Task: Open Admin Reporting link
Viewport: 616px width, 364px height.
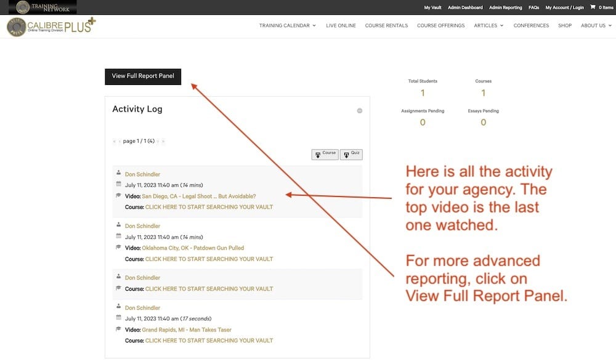Action: [x=506, y=7]
